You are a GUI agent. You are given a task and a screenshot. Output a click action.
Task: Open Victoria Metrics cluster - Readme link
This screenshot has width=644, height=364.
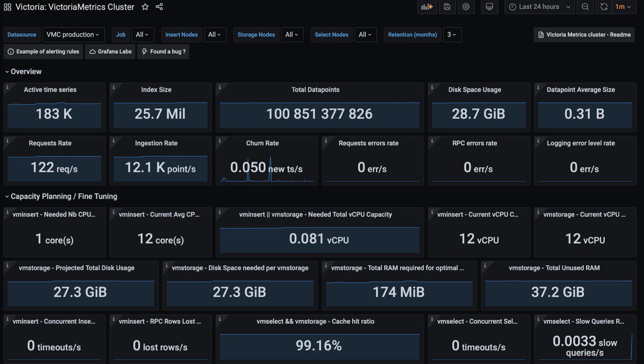[x=584, y=35]
